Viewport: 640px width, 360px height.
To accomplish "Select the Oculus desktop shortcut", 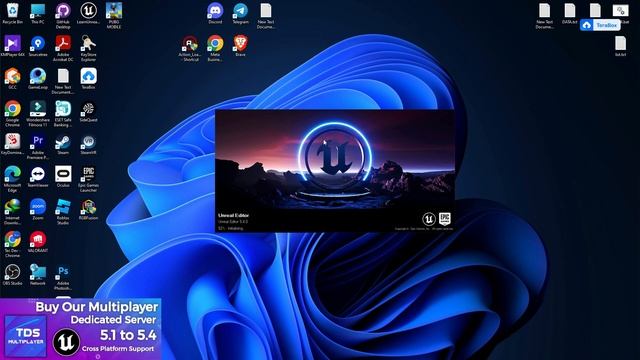I will pos(63,176).
